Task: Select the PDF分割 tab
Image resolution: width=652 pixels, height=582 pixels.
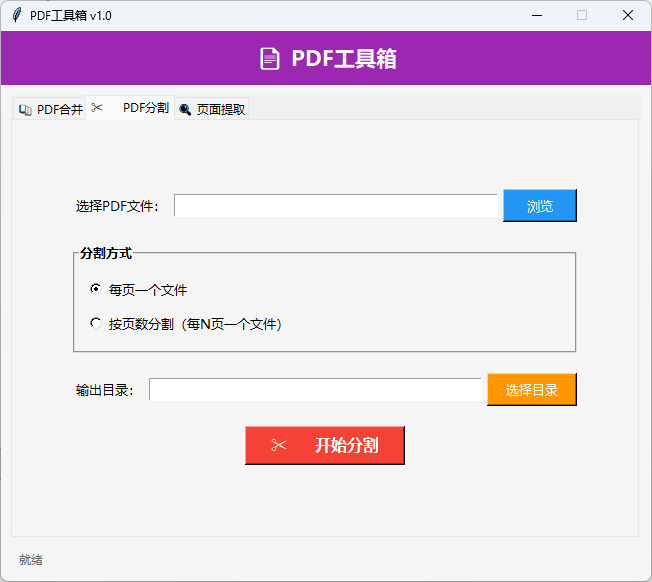Action: [x=130, y=108]
